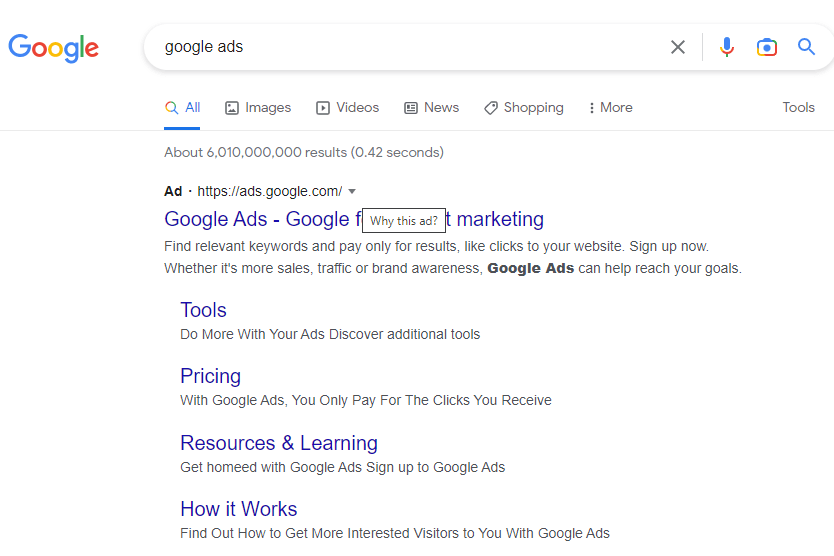Screen dimensions: 834x556
Task: Switch to the Images tab
Action: [x=258, y=107]
